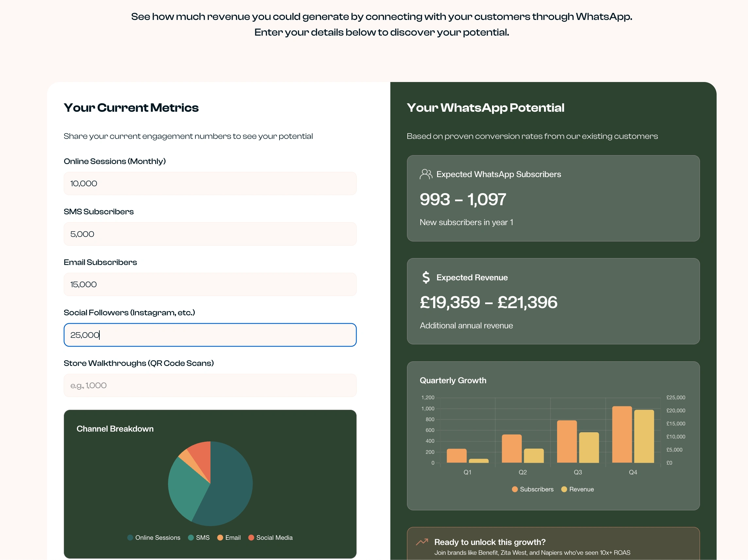748x560 pixels.
Task: Click the trending-up growth arrow icon
Action: tap(422, 542)
